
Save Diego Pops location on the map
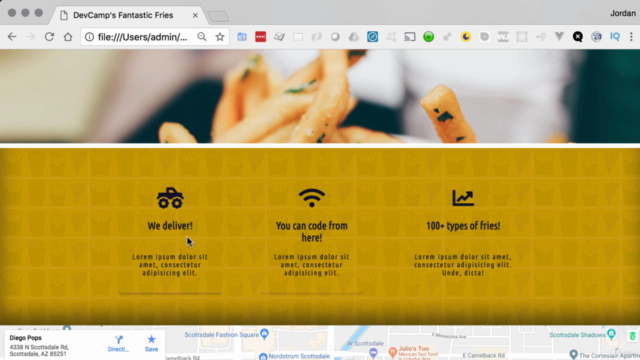pos(151,344)
